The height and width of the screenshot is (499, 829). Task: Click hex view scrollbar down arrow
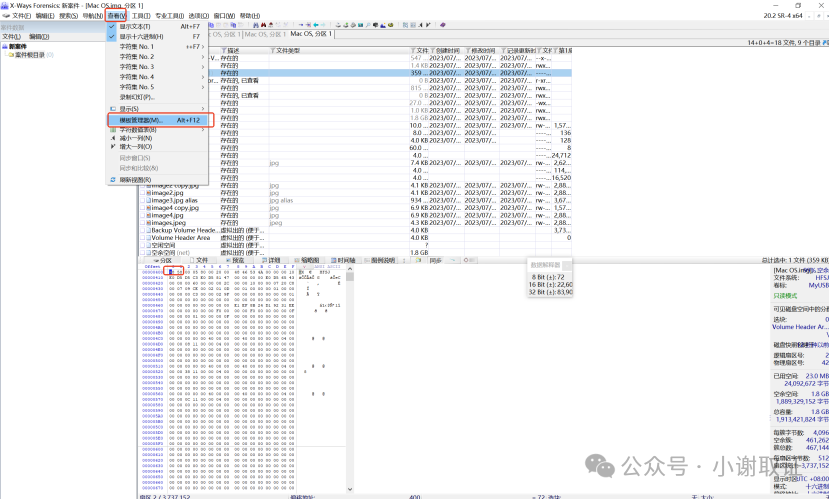[x=349, y=489]
